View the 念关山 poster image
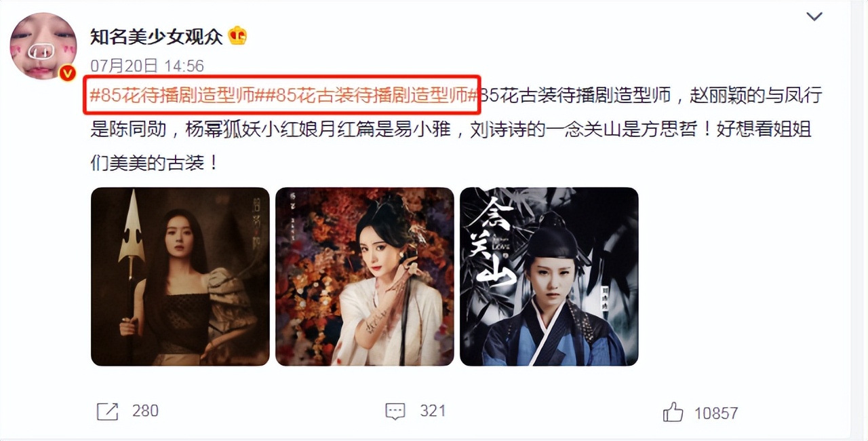 [549, 277]
